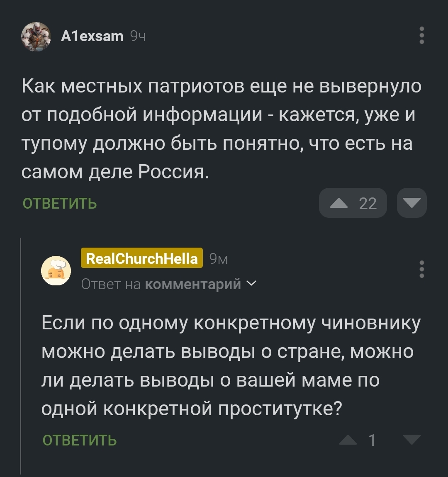Downvote A1exsam's comment
The image size is (448, 477).
(x=411, y=203)
